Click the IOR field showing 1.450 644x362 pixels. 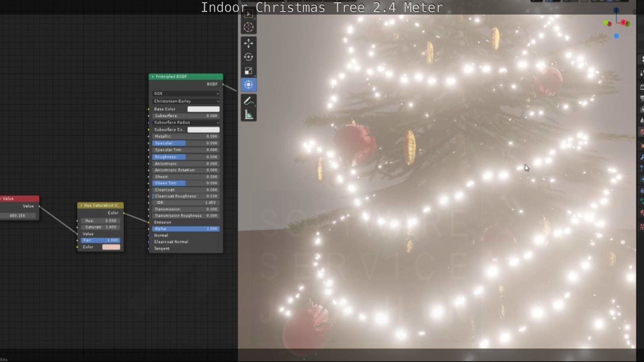pos(186,203)
